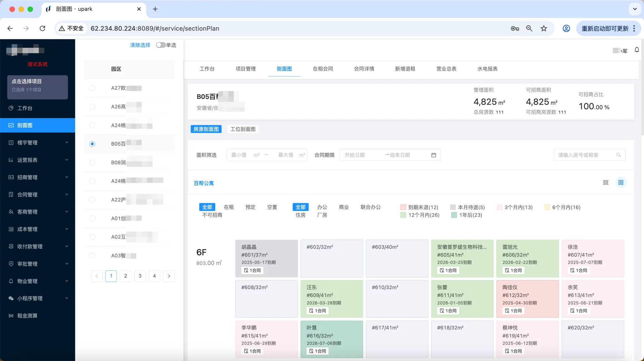644x361 pixels.
Task: Select the A26 park radio button
Action: (92, 107)
